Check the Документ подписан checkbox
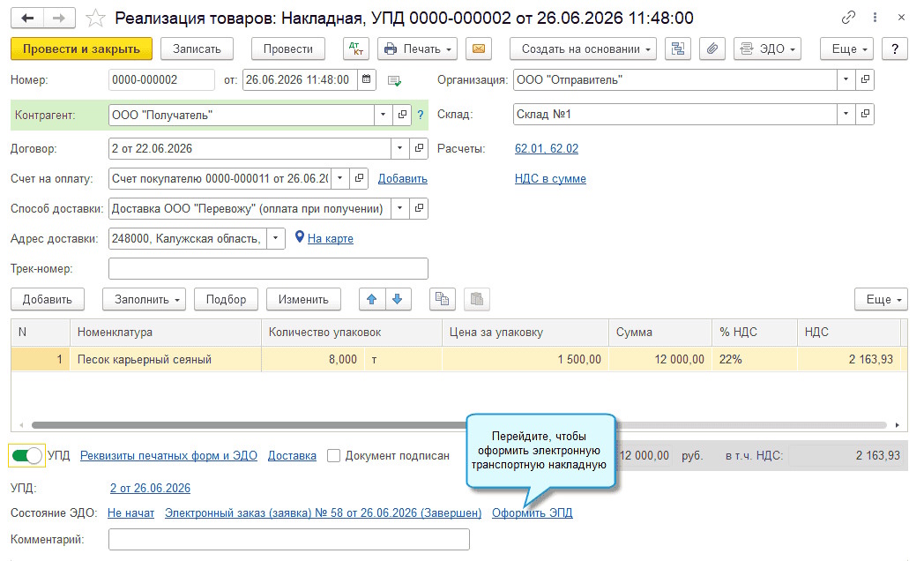This screenshot has width=924, height=561. pyautogui.click(x=333, y=455)
